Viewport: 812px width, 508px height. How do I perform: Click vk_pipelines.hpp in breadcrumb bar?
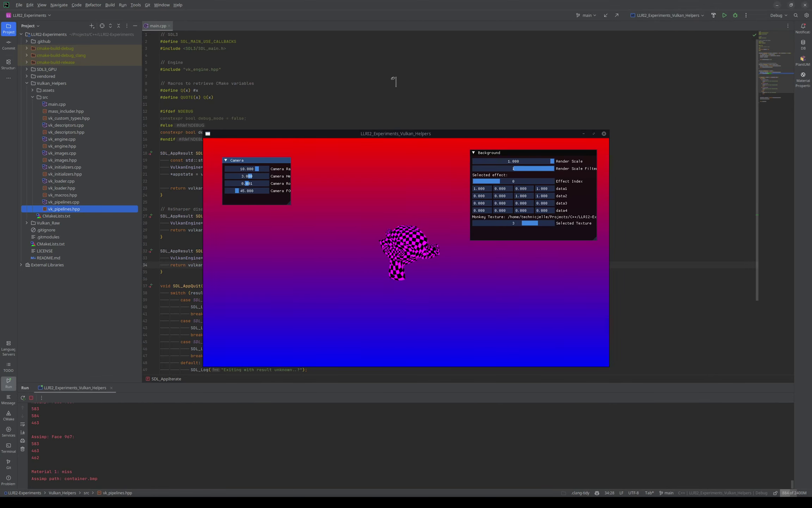tap(117, 493)
